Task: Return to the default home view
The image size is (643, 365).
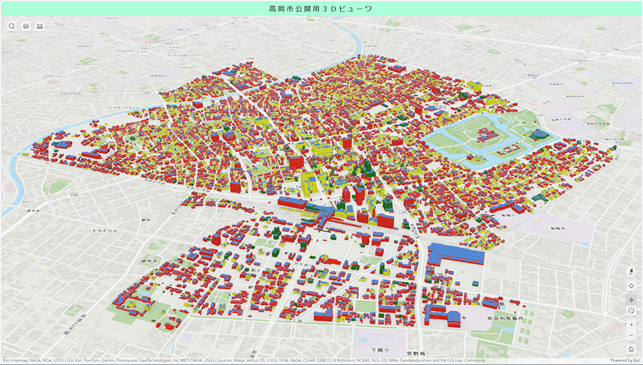Action: (x=631, y=349)
